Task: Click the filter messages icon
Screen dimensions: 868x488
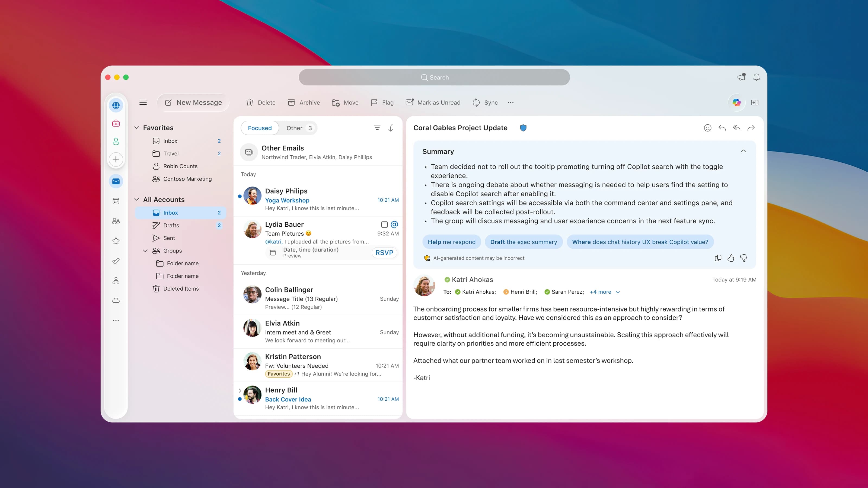Action: click(x=377, y=128)
